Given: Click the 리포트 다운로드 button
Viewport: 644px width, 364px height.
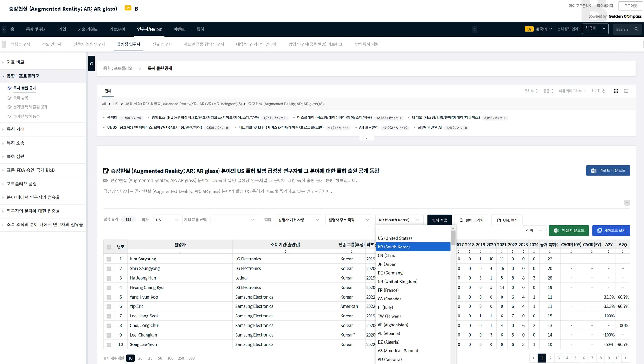Looking at the screenshot, I should (608, 170).
